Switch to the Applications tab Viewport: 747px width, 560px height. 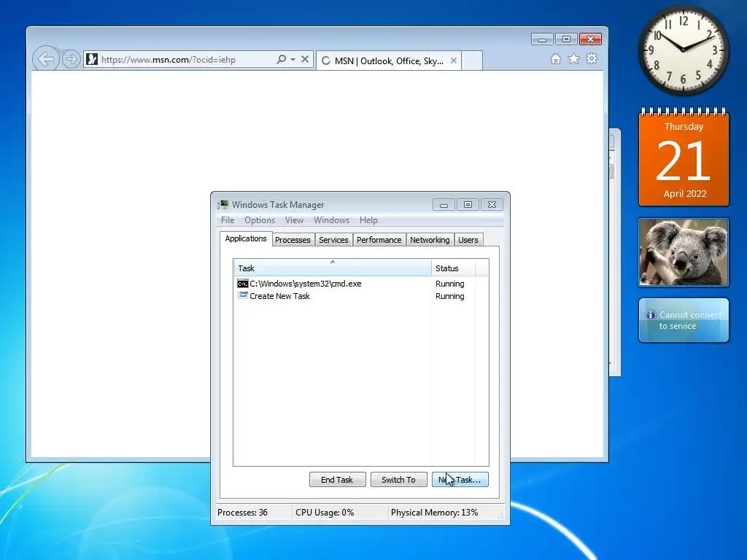coord(245,238)
